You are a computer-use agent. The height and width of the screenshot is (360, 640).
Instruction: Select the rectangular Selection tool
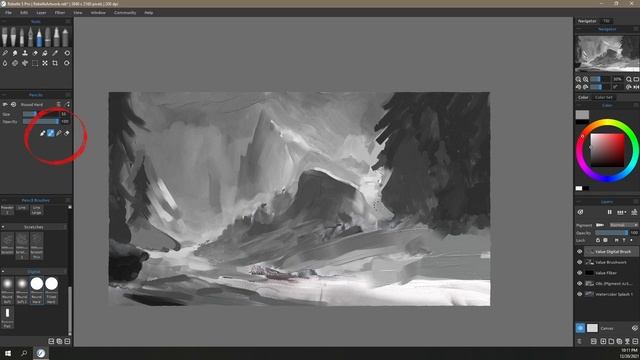tap(35, 63)
